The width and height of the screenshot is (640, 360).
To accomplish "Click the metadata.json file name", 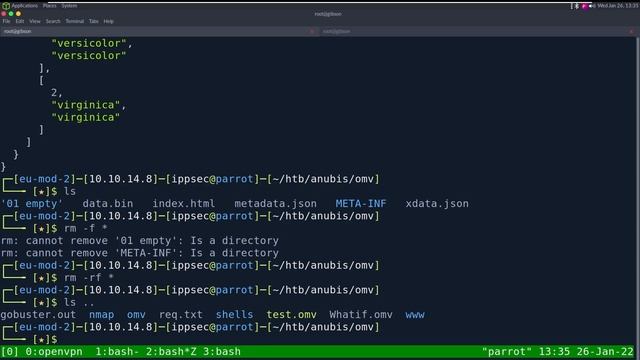I will click(x=276, y=204).
